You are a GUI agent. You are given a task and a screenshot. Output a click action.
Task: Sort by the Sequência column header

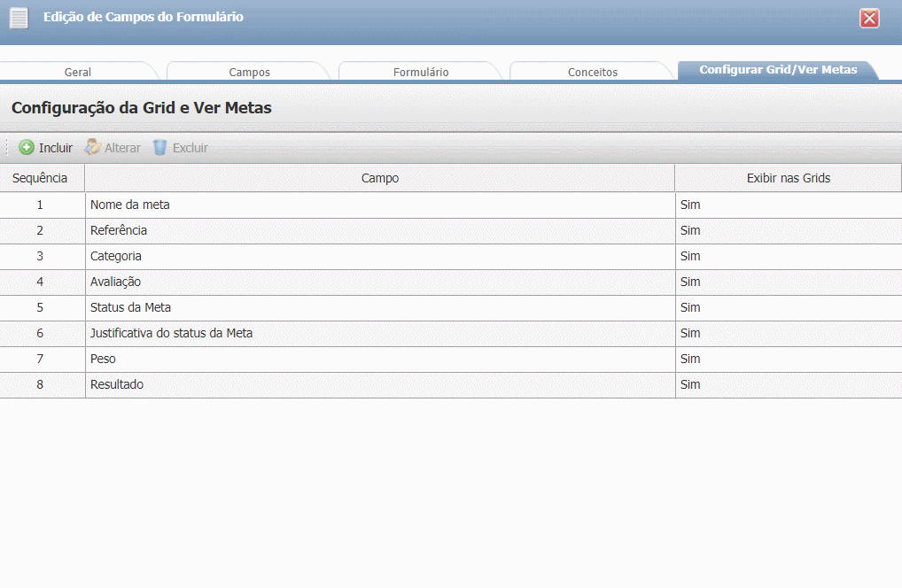[40, 178]
